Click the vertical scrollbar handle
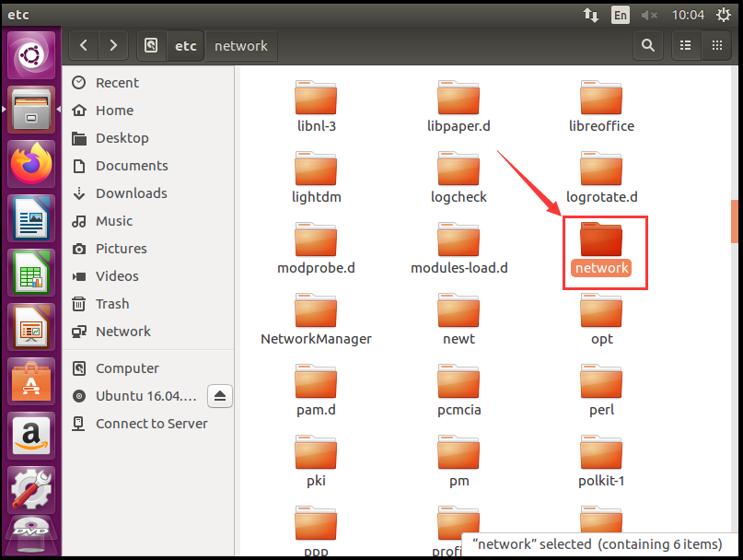The width and height of the screenshot is (743, 560). click(735, 221)
